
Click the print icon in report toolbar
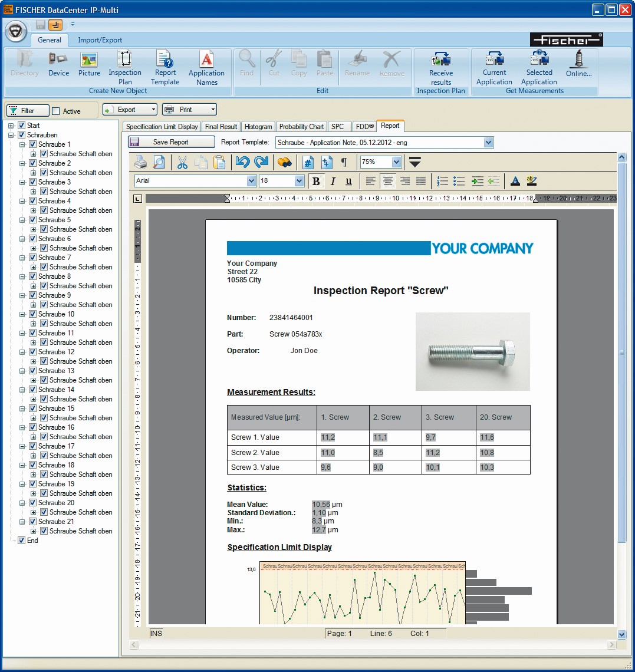pos(140,162)
